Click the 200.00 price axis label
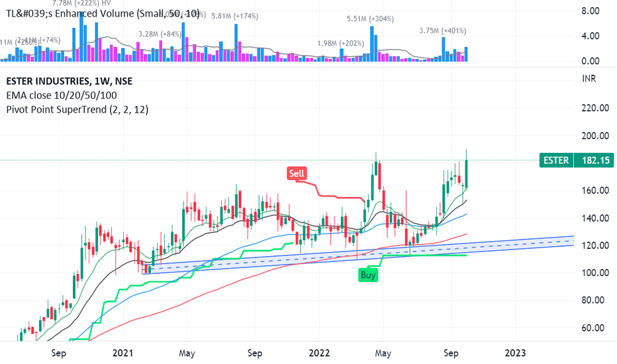The width and height of the screenshot is (617, 364). pos(595,136)
